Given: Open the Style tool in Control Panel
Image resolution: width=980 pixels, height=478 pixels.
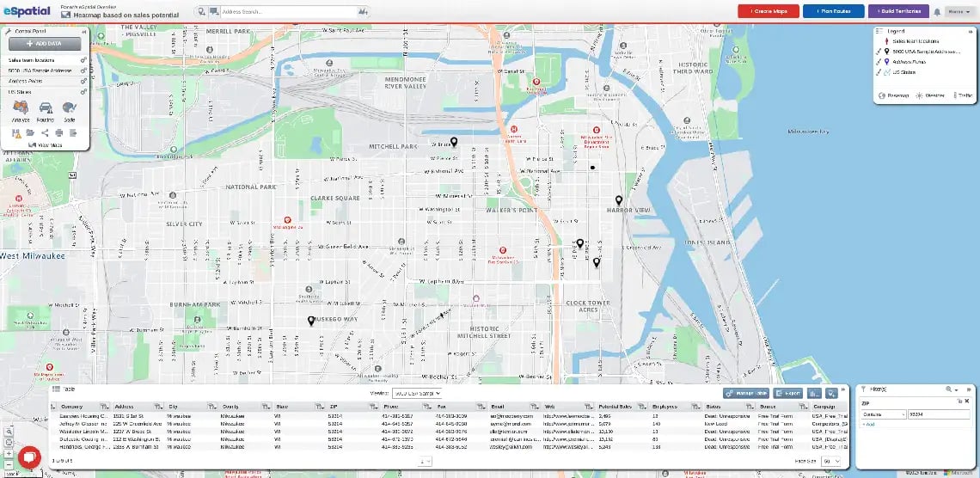Looking at the screenshot, I should (x=70, y=111).
